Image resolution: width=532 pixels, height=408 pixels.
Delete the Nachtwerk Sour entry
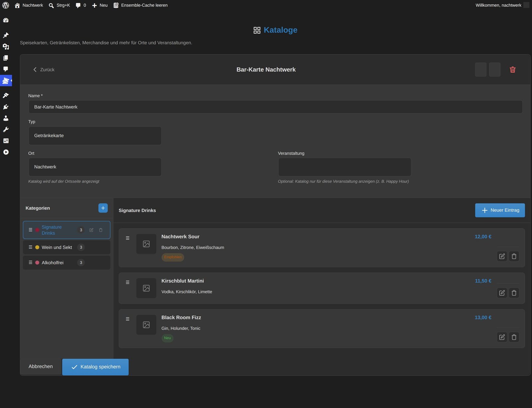[x=514, y=256]
